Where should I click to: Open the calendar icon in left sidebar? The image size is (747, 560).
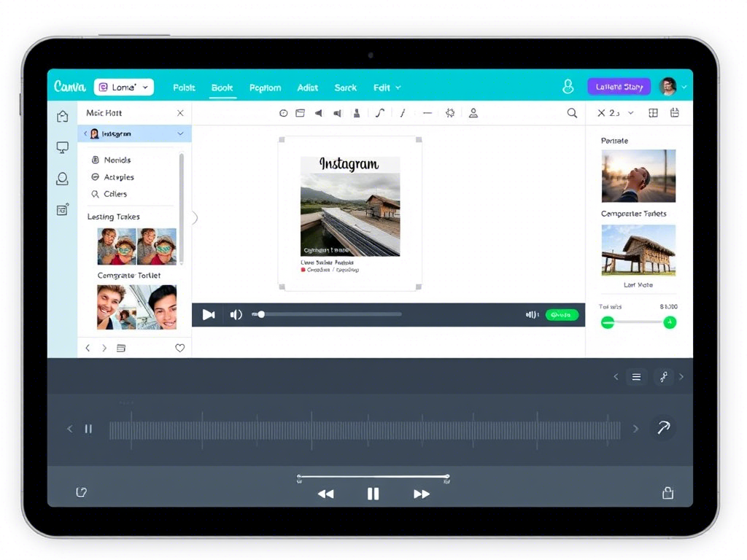tap(63, 209)
